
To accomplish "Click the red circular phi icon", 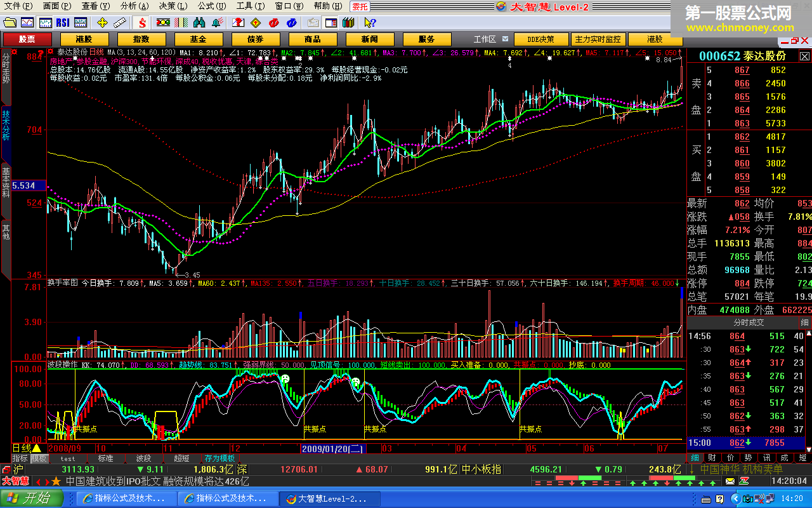I will coord(273,23).
